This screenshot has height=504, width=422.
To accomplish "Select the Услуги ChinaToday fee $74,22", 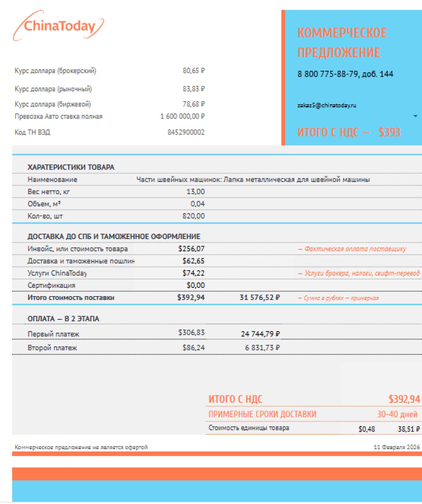I will [193, 273].
